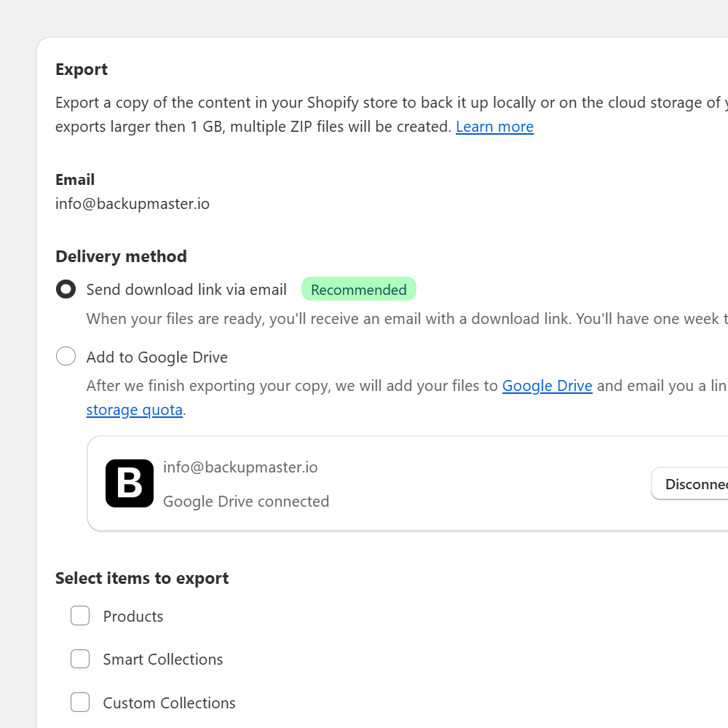The height and width of the screenshot is (728, 728).
Task: Click the black B account logo
Action: point(130,483)
